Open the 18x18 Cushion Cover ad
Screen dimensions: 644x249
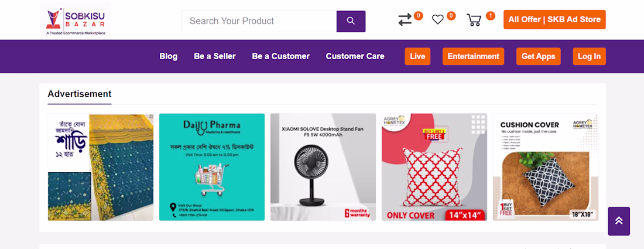546,167
